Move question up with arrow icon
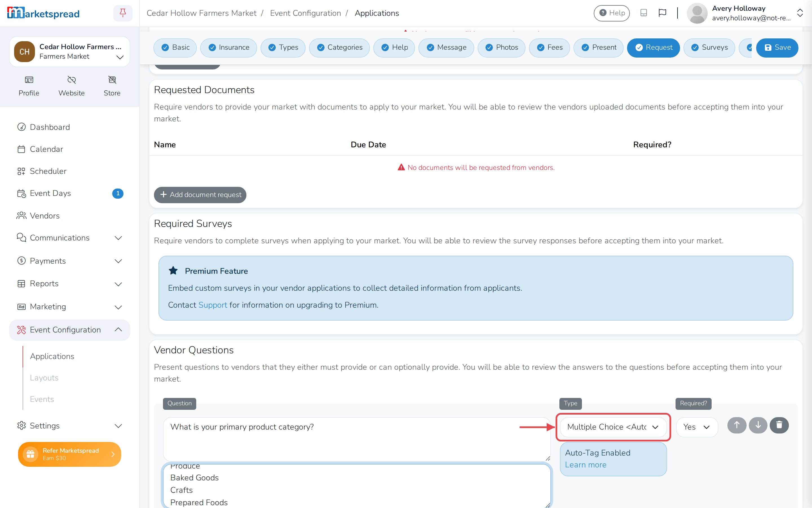The width and height of the screenshot is (812, 508). 736,425
